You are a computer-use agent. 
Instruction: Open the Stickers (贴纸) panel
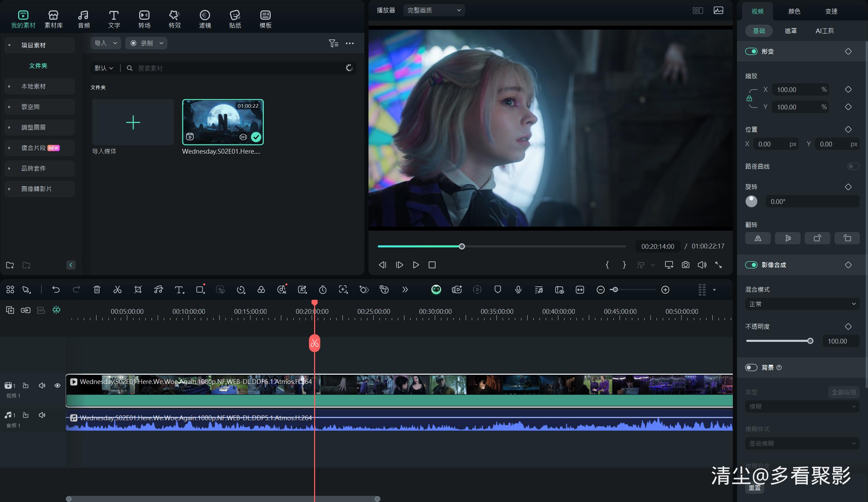click(235, 19)
